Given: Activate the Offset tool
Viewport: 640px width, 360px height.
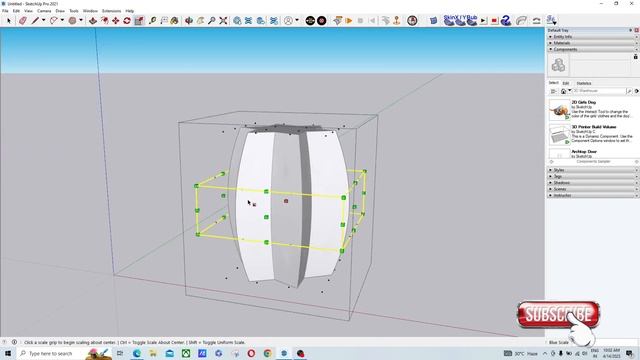Looking at the screenshot, I should (104, 20).
